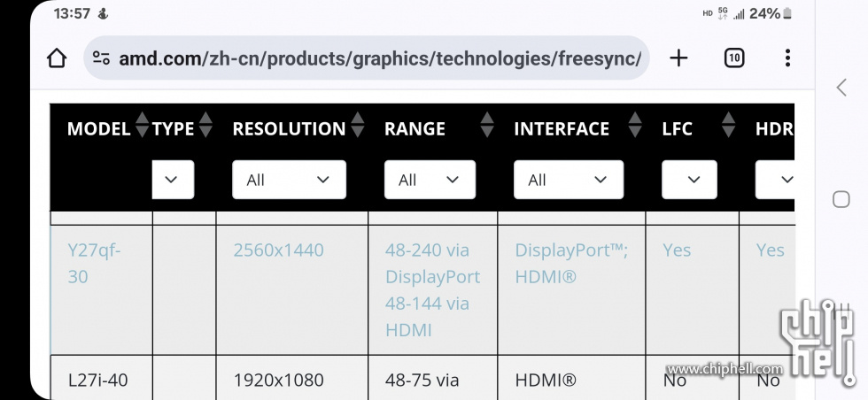Open the LFC filter dropdown
Image resolution: width=868 pixels, height=400 pixels.
pyautogui.click(x=689, y=180)
